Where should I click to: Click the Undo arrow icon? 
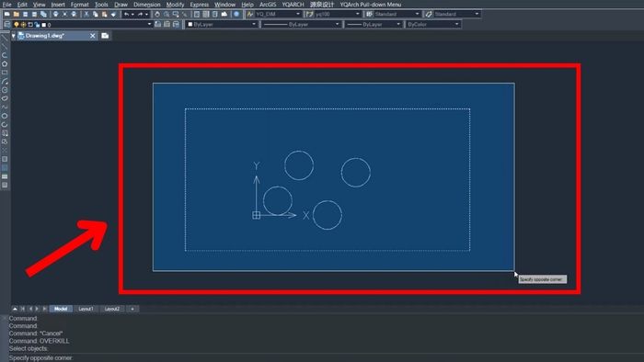point(127,14)
